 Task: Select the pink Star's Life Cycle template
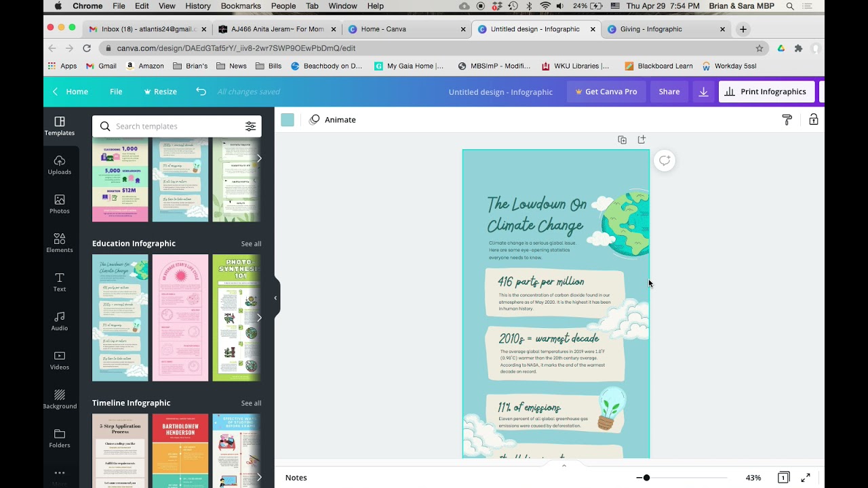(x=180, y=318)
